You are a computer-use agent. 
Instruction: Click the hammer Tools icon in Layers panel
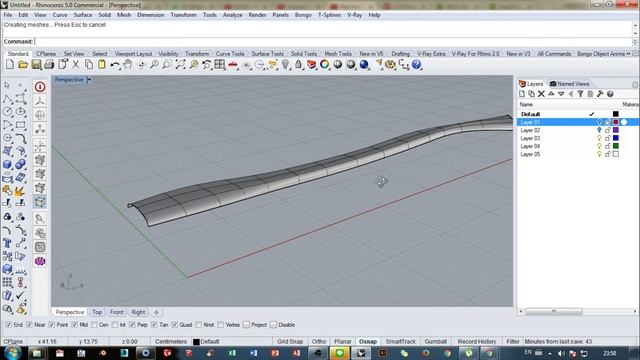[600, 94]
